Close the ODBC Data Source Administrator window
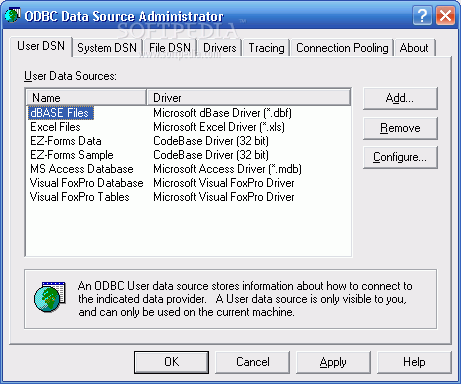The height and width of the screenshot is (384, 461). (445, 16)
